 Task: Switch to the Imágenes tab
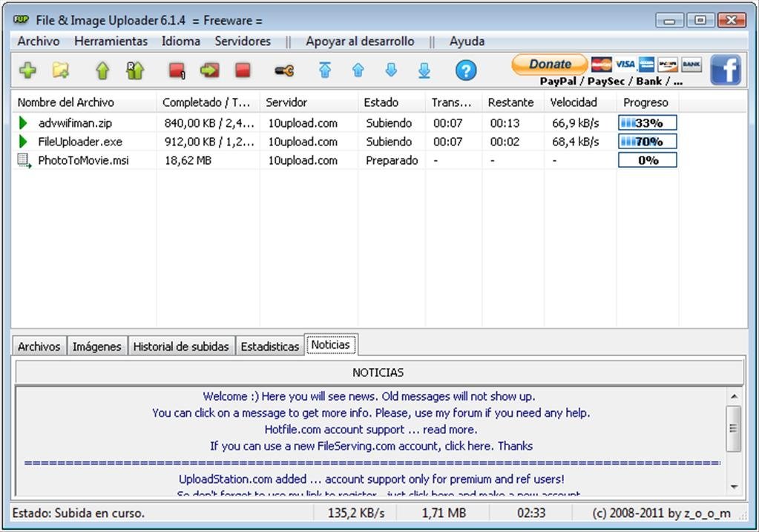[96, 347]
